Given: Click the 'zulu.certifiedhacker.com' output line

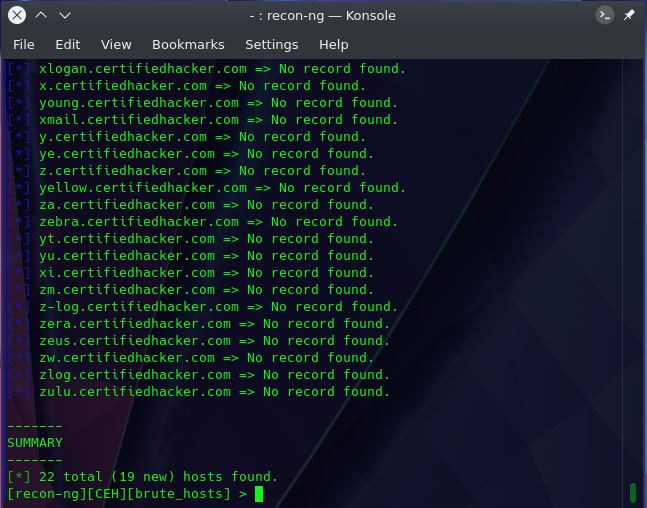Looking at the screenshot, I should (198, 392).
